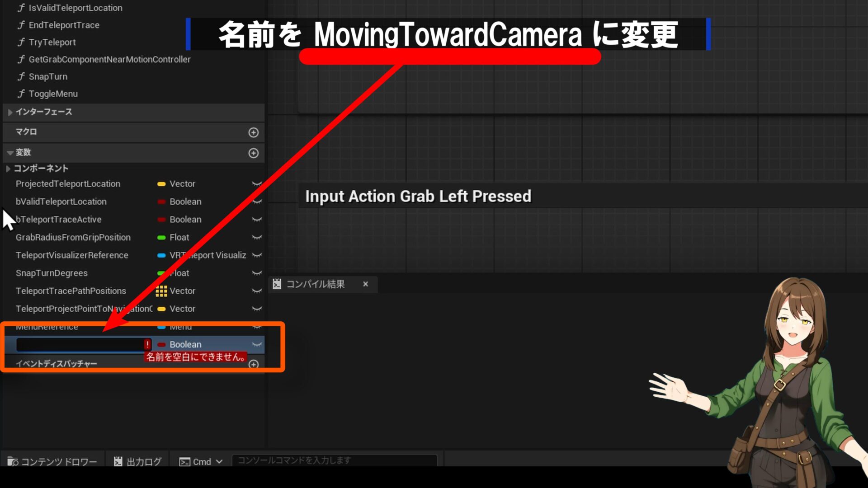Add event dispatcher with plus icon
868x488 pixels.
point(254,364)
